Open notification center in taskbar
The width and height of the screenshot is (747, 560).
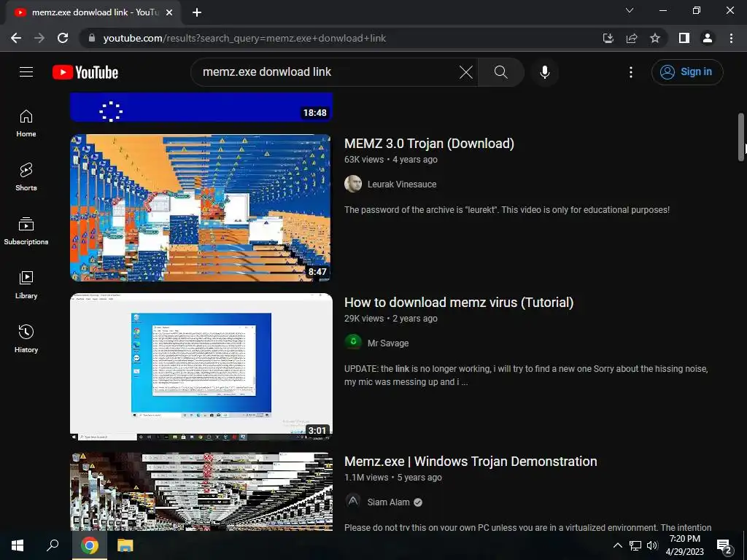pos(724,546)
